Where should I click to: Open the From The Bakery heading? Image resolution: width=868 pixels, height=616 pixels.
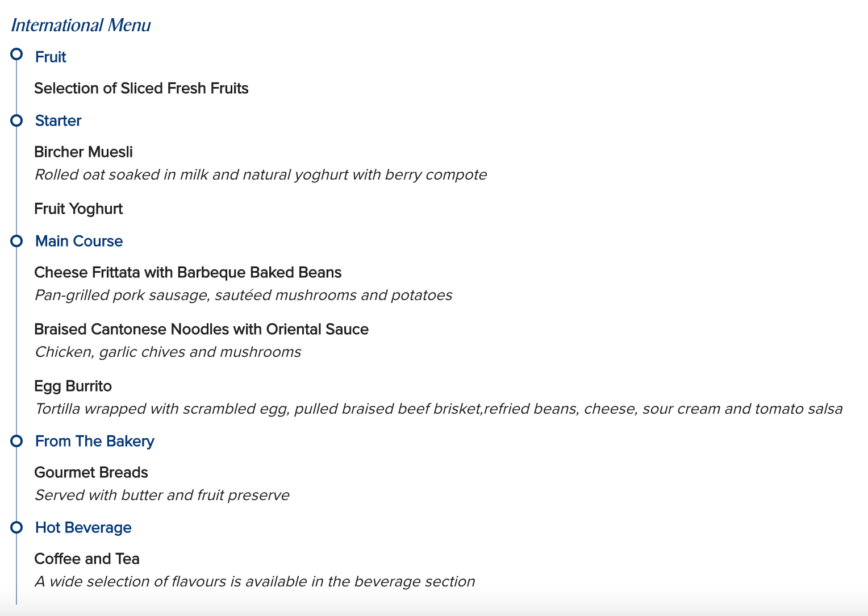(x=95, y=441)
